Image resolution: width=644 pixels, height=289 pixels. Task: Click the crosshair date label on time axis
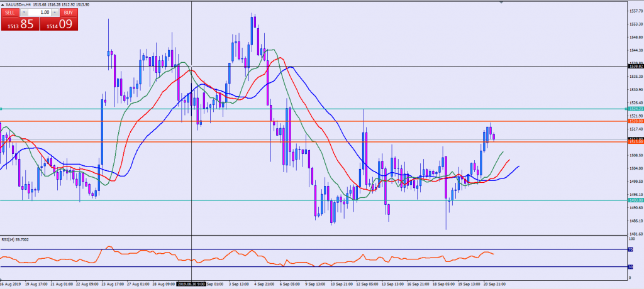pyautogui.click(x=191, y=284)
